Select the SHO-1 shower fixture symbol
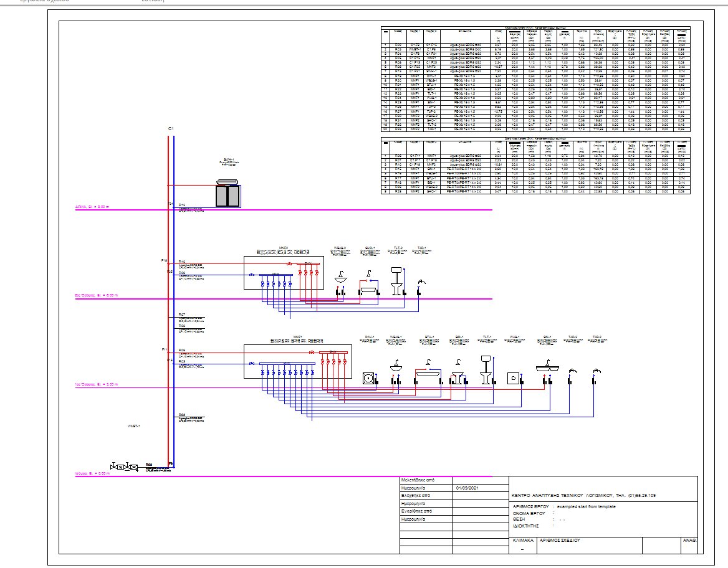Screen dimensions: 728x568 click(368, 290)
